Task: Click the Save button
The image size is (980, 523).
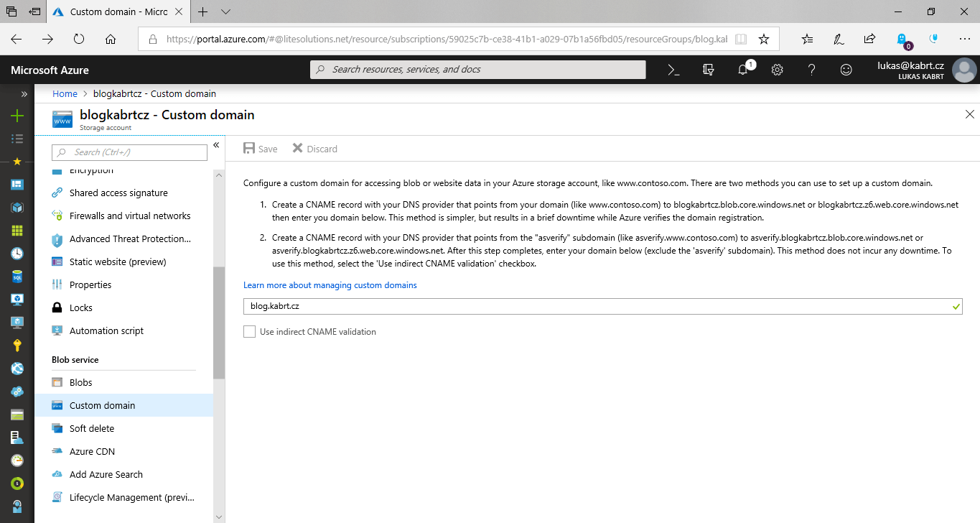Action: click(x=261, y=149)
